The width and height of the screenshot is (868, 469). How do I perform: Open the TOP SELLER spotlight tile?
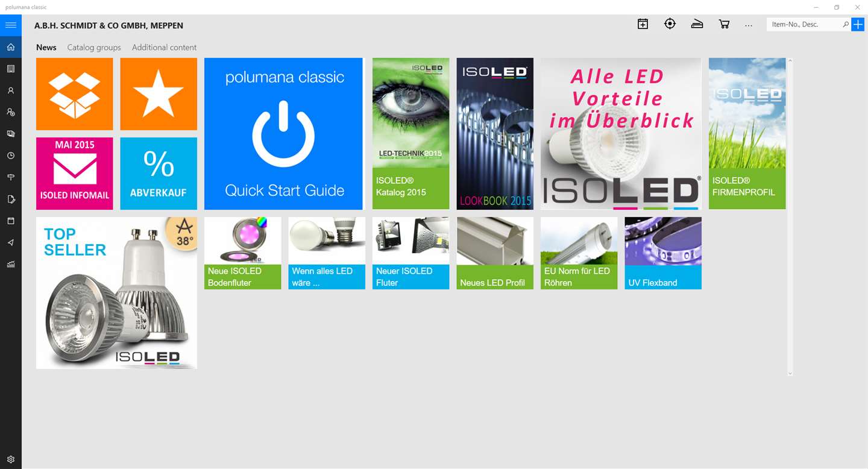(x=116, y=293)
